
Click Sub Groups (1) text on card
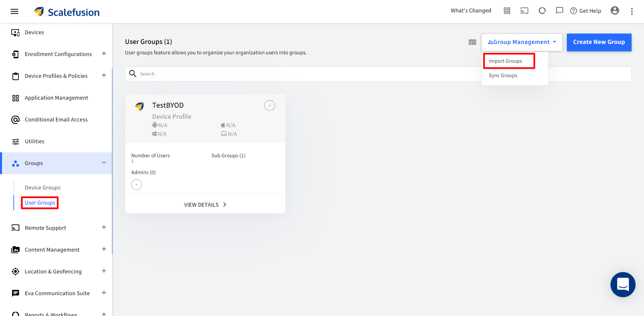(228, 156)
